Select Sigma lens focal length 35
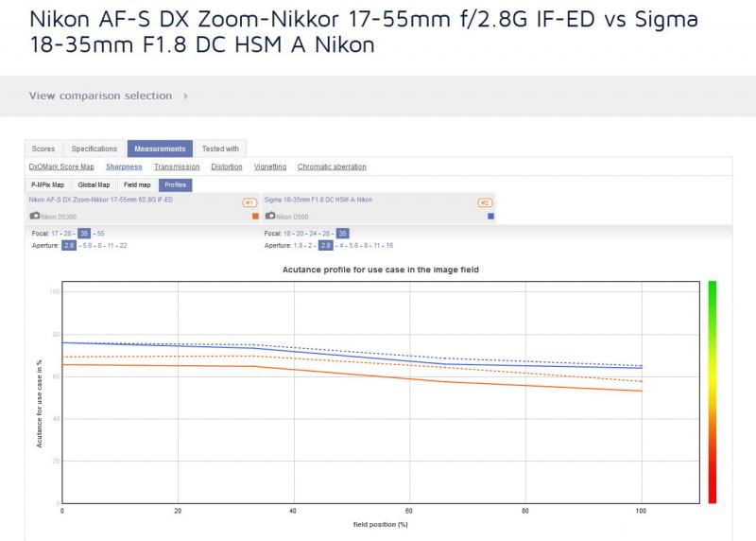 point(342,234)
